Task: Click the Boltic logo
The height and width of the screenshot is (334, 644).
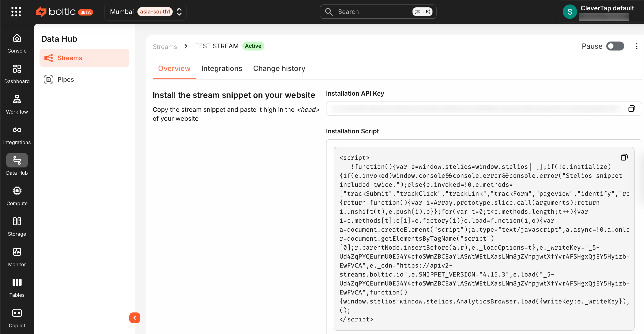Action: (x=55, y=11)
